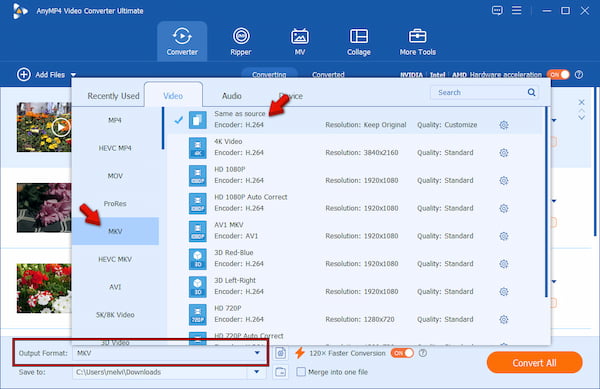Open settings gear for Same as source
The width and height of the screenshot is (600, 389).
point(504,125)
